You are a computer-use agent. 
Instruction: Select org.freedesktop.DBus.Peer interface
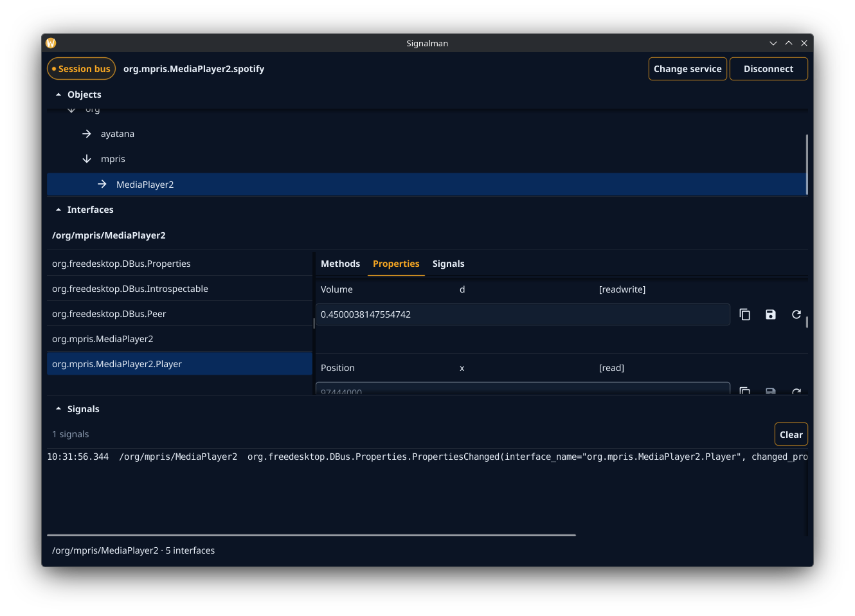[x=179, y=314]
